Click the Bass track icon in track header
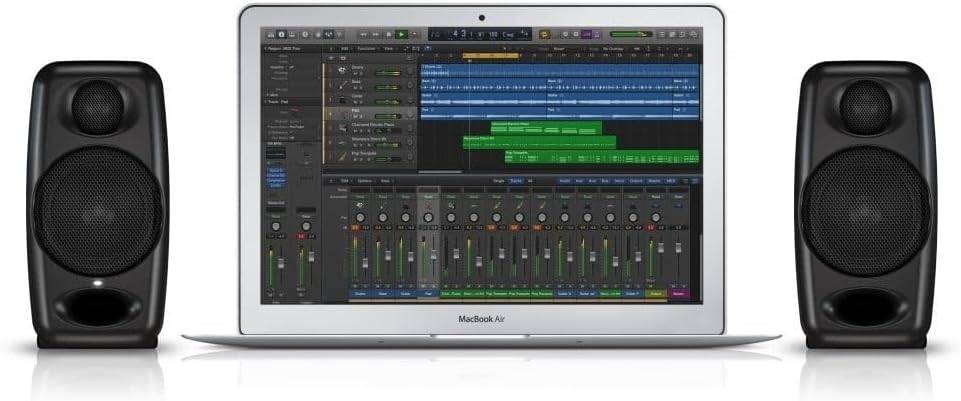The width and height of the screenshot is (961, 401). tap(343, 85)
